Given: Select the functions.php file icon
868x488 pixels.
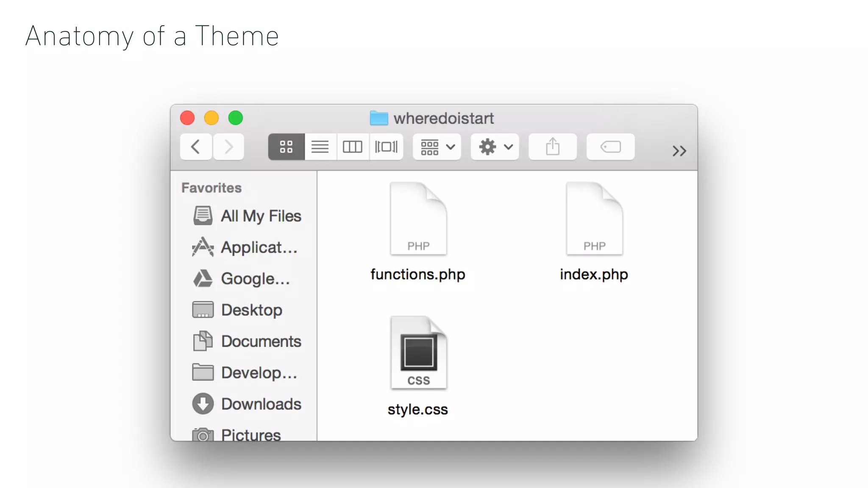Looking at the screenshot, I should tap(418, 219).
